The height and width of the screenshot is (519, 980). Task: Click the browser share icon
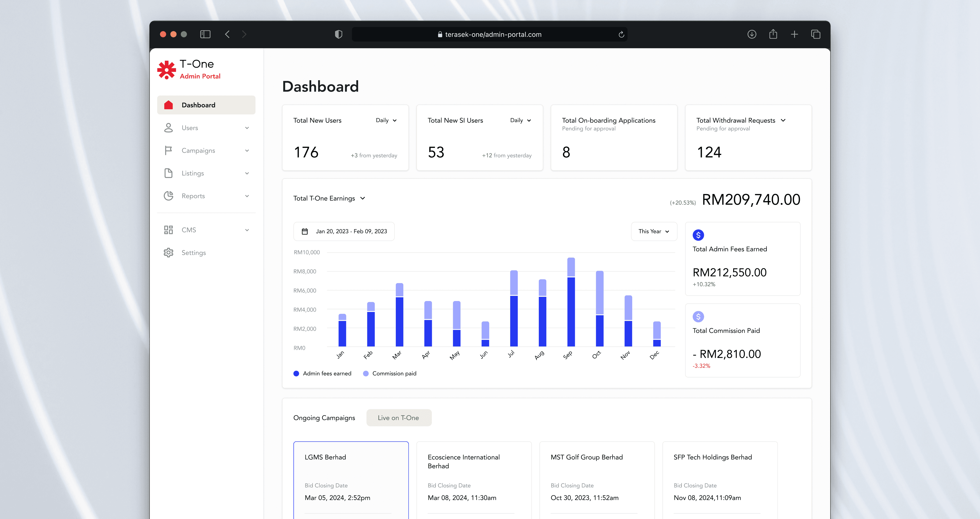point(773,34)
